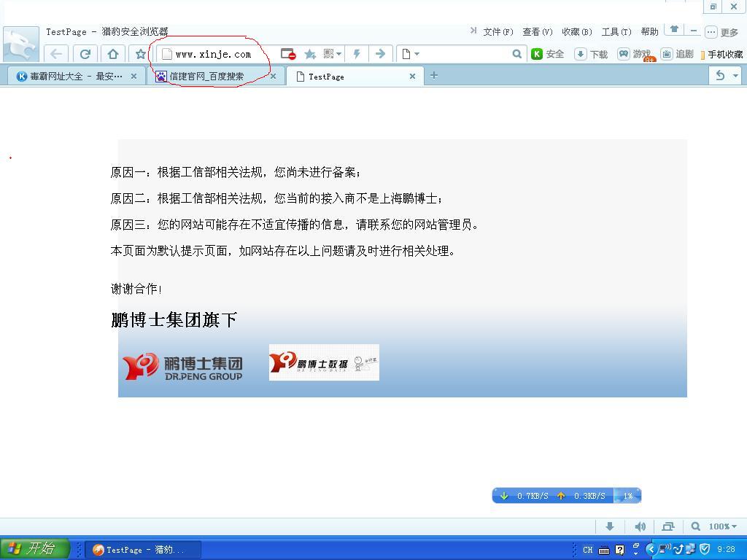Expand the restore closed tabs dropdown
The image size is (747, 560).
click(x=735, y=76)
